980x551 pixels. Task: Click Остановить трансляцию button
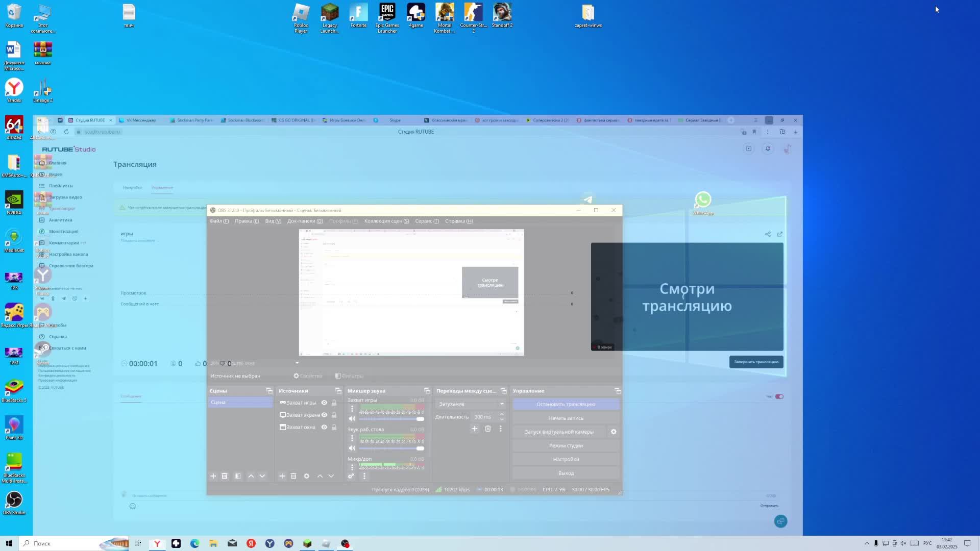566,404
